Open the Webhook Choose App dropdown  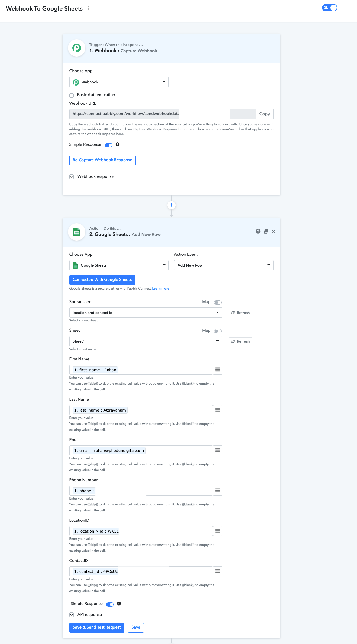(119, 82)
